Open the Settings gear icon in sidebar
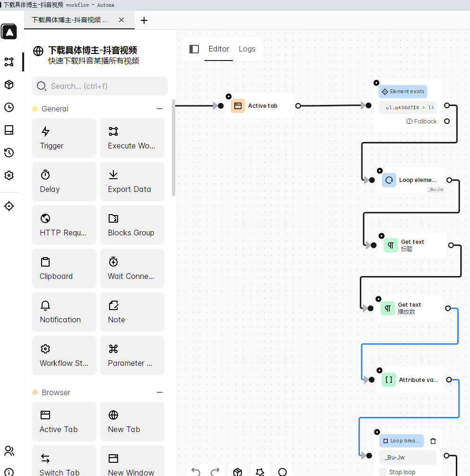Viewport: 470px width, 476px height. [x=9, y=175]
